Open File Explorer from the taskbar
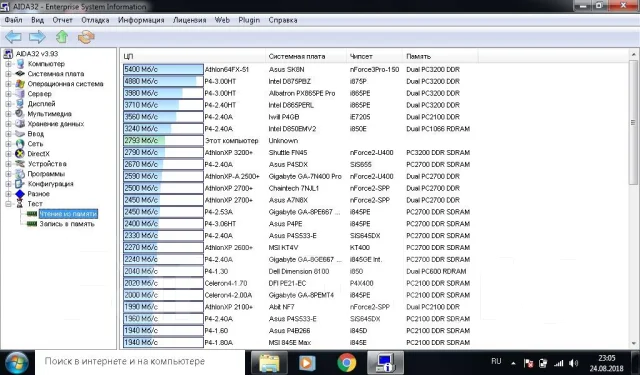Viewport: 640px width, 375px height. pyautogui.click(x=269, y=362)
